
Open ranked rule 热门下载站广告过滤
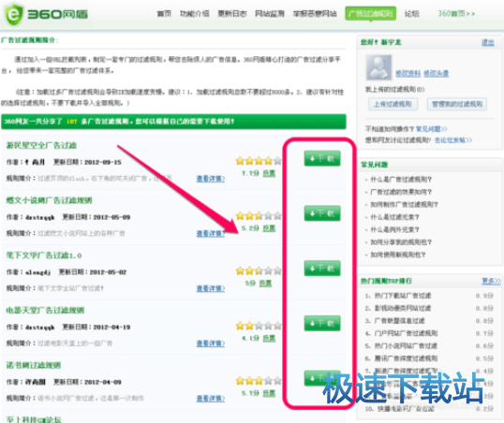point(403,296)
